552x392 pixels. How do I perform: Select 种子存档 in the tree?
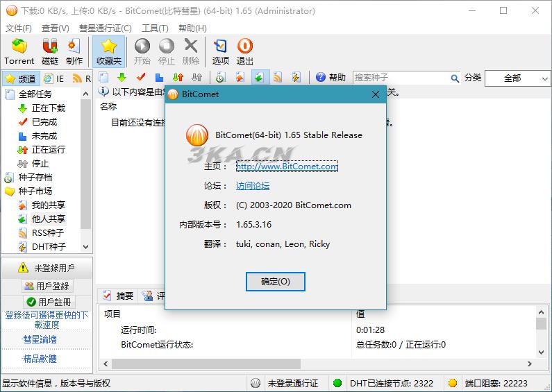(x=35, y=178)
